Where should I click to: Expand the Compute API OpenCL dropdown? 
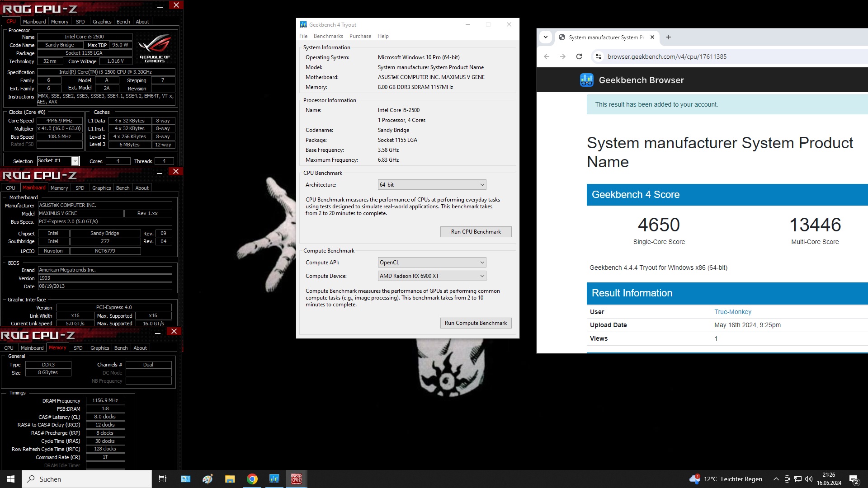[x=432, y=263]
